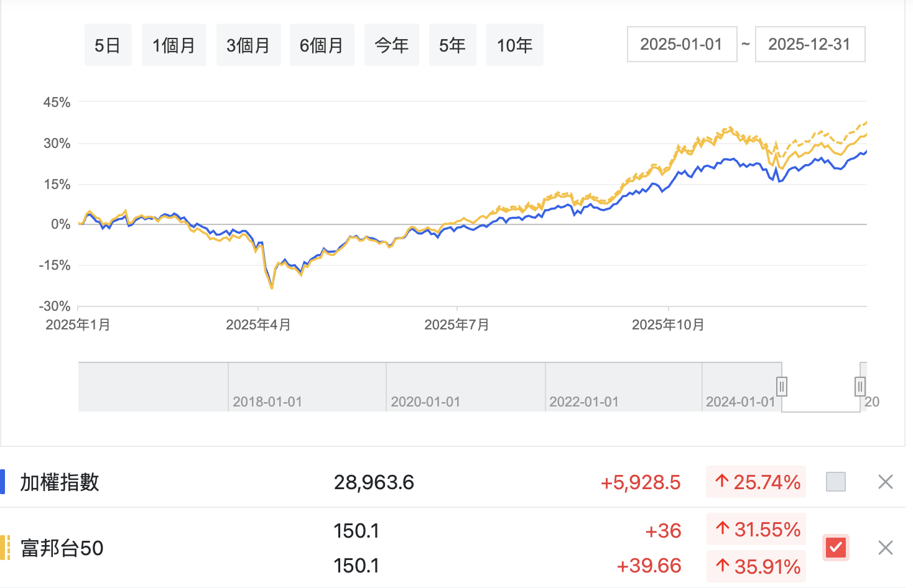Click the yellow 富邦台50 color marker

pos(4,548)
